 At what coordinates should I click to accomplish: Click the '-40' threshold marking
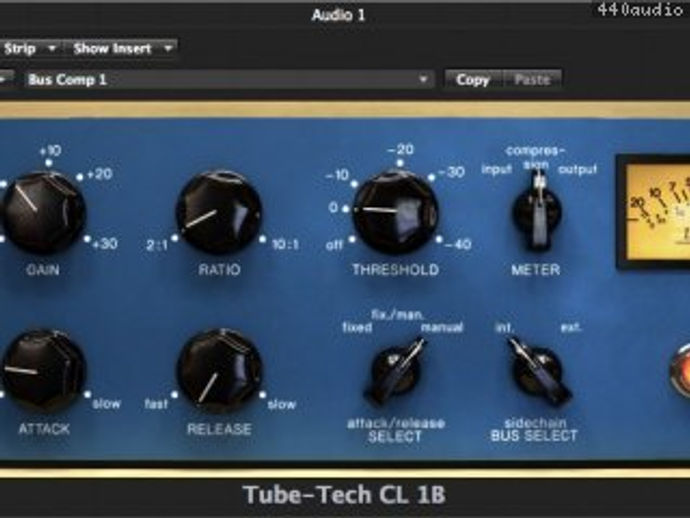(458, 244)
